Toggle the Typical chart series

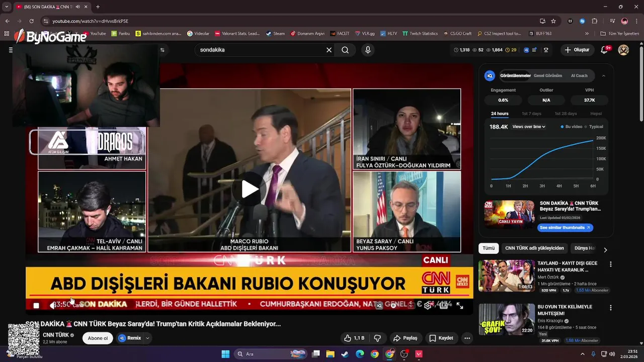tap(594, 127)
